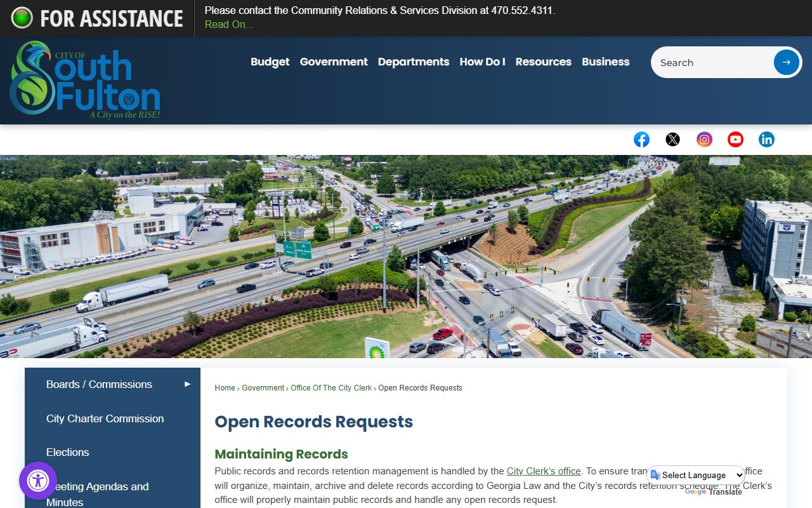Go to Government breadcrumb link
Screen dimensions: 812x508
tap(263, 388)
